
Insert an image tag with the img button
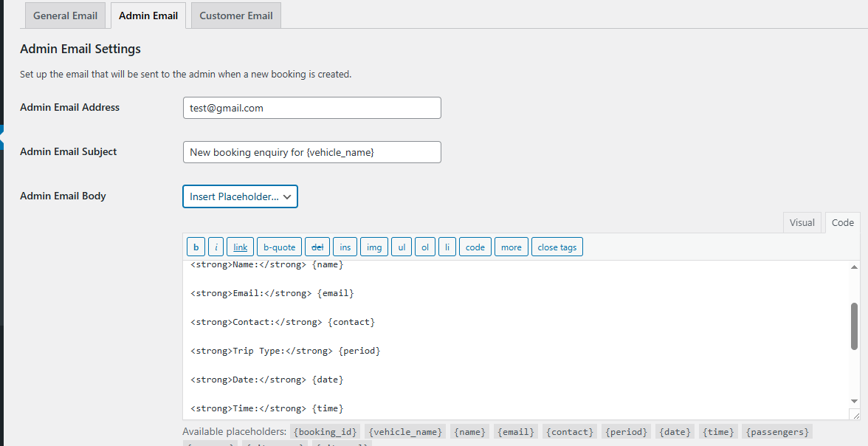(373, 246)
